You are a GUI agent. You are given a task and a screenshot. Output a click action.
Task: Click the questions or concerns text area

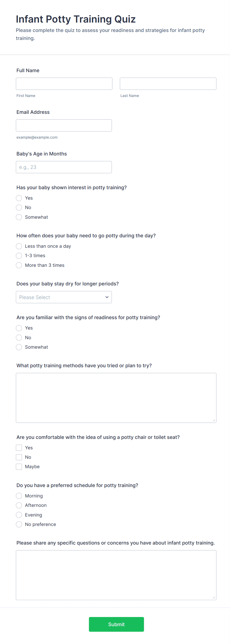coord(116,575)
